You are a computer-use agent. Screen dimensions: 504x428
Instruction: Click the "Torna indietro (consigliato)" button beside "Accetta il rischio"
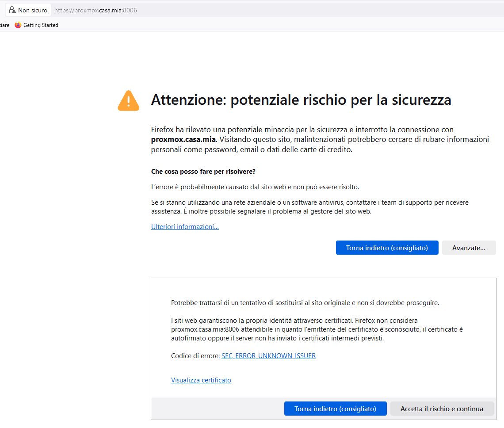[x=335, y=409]
